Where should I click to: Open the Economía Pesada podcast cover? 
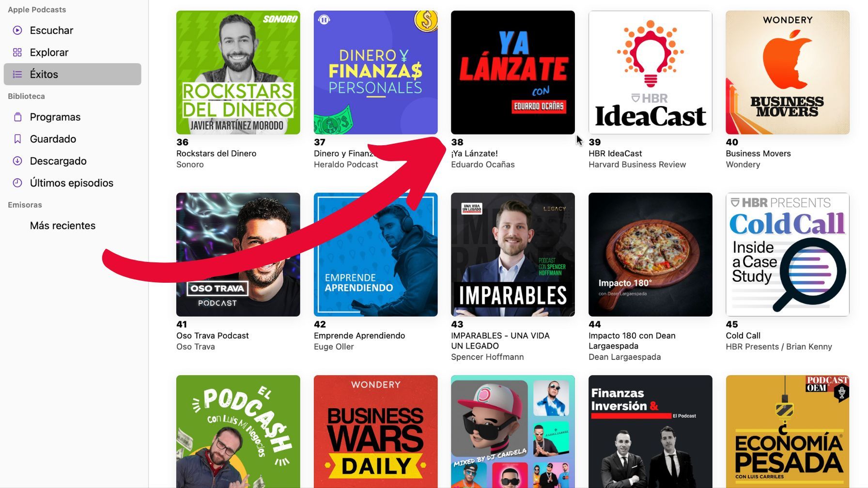click(x=788, y=431)
